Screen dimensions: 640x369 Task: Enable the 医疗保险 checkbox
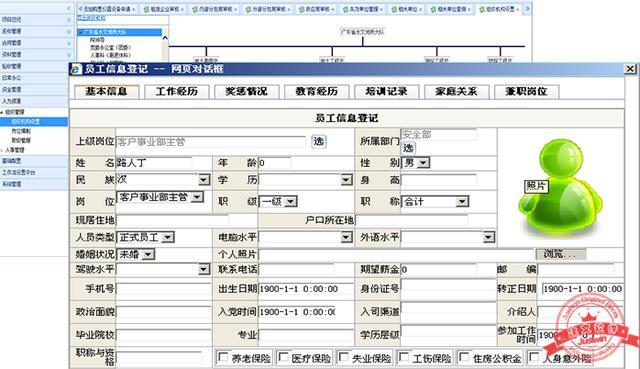[x=283, y=357]
